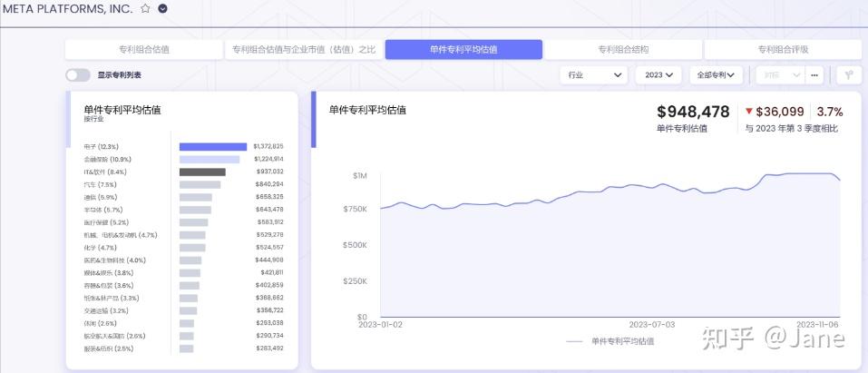The width and height of the screenshot is (868, 373).
Task: Click the 电子 (12.3%) blue bar
Action: click(x=213, y=147)
